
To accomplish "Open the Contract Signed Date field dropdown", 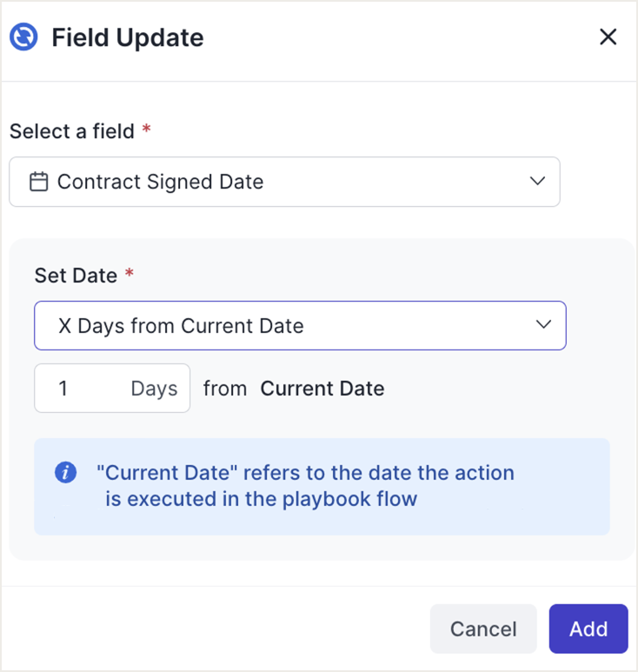I will (x=284, y=182).
